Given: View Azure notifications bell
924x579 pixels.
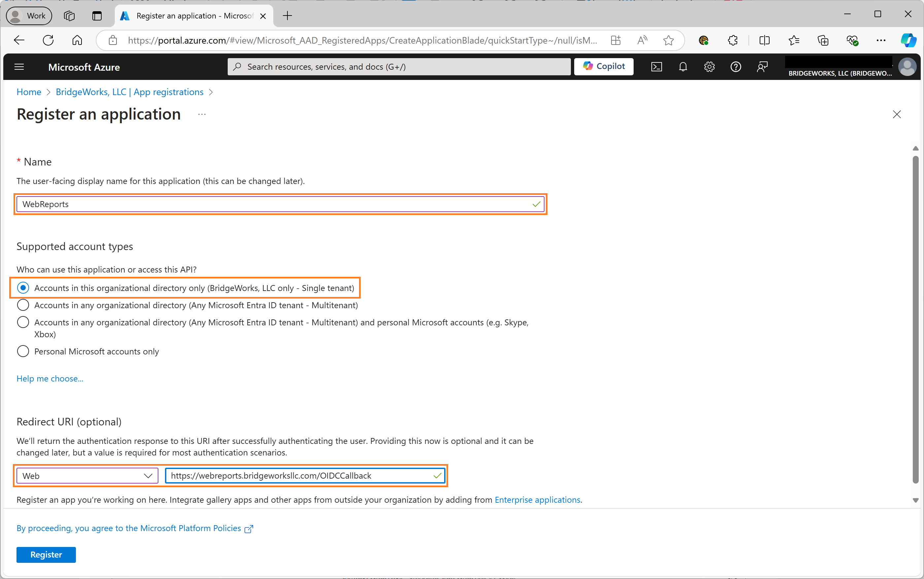Looking at the screenshot, I should pos(683,67).
